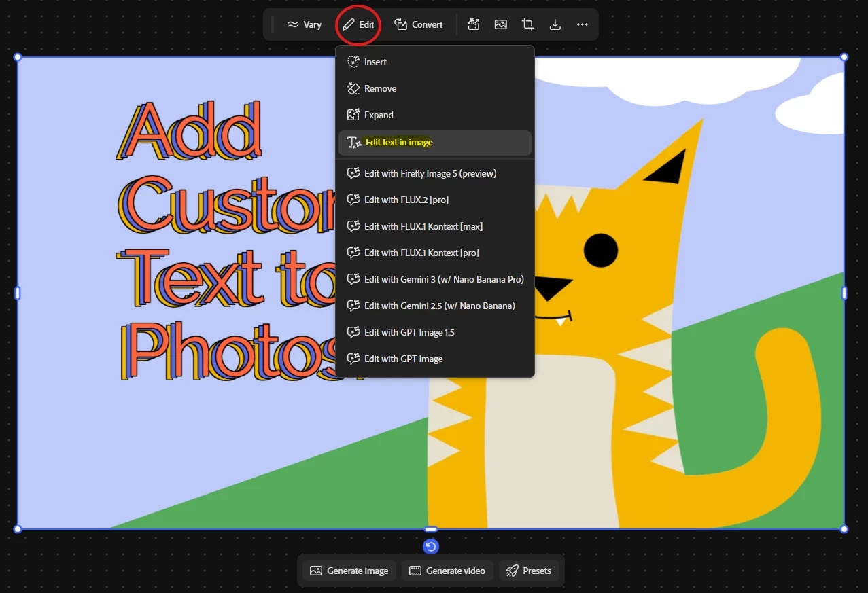Open the Convert menu
Screen dimensions: 868x593
419,24
